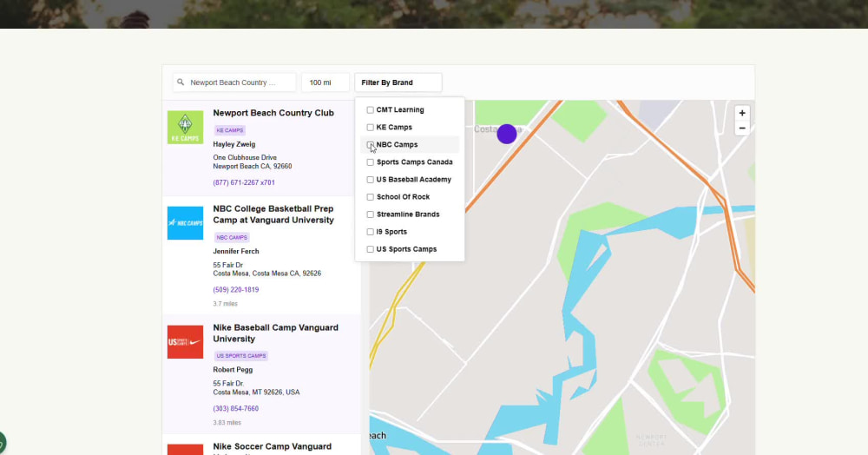Call phone number (509) 220-1819
868x455 pixels.
click(236, 289)
